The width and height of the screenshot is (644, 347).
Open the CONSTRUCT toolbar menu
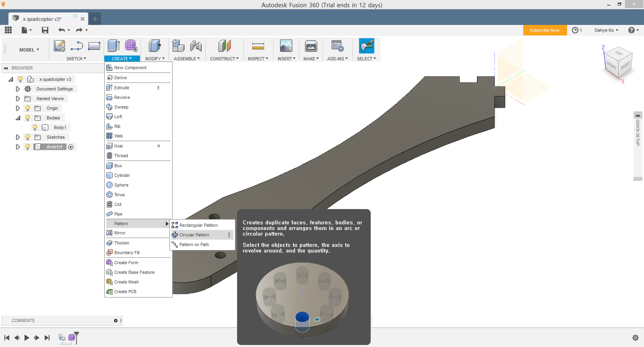[x=224, y=59]
